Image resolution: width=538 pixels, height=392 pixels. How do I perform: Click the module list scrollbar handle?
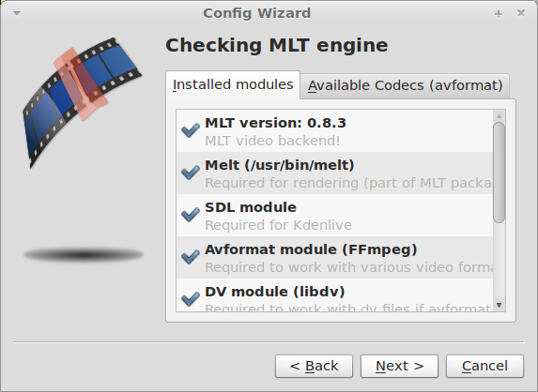tap(499, 173)
